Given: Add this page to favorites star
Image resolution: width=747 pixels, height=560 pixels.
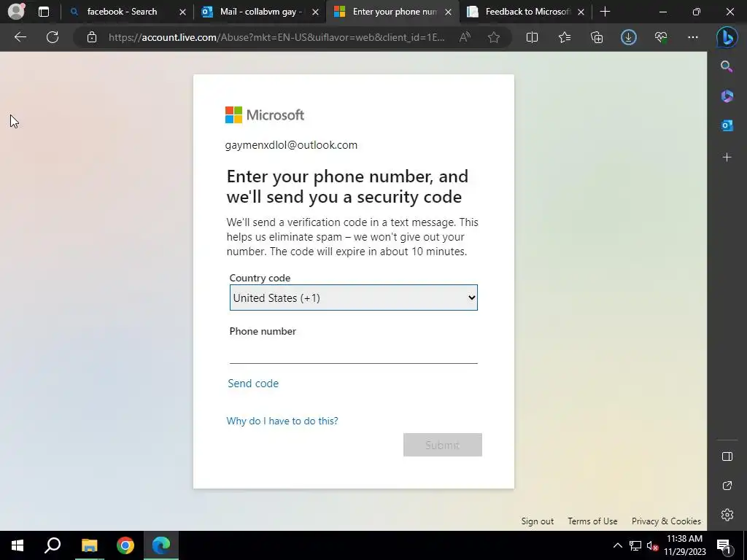Looking at the screenshot, I should 494,37.
